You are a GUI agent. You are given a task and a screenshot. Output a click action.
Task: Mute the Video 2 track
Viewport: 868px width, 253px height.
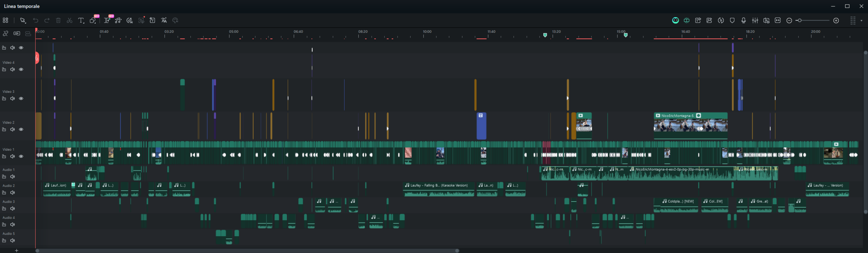[x=13, y=130]
